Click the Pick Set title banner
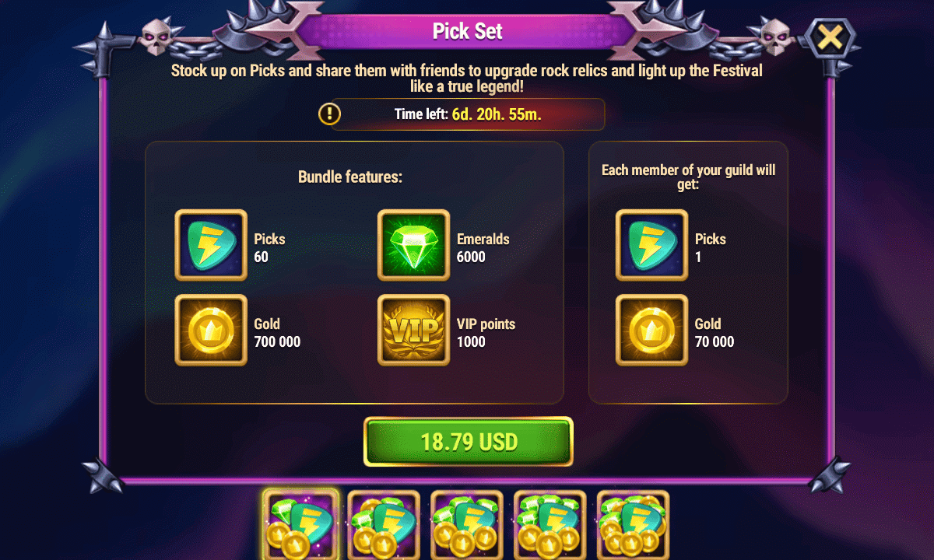The height and width of the screenshot is (560, 934). pyautogui.click(x=468, y=32)
